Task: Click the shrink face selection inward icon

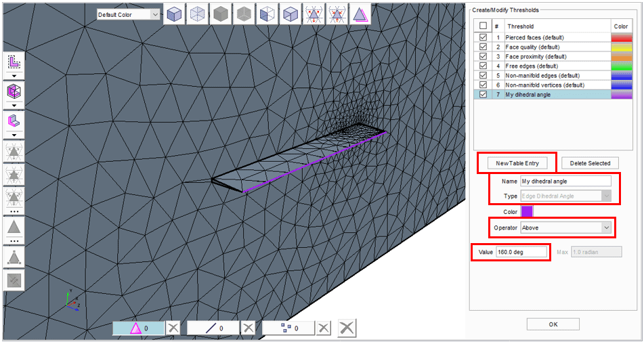Action: tap(337, 15)
